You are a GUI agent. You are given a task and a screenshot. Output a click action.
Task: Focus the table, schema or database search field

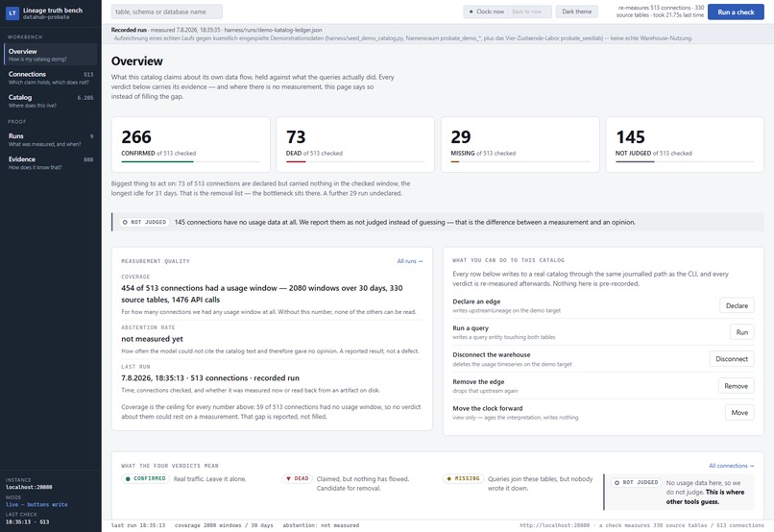coord(166,12)
